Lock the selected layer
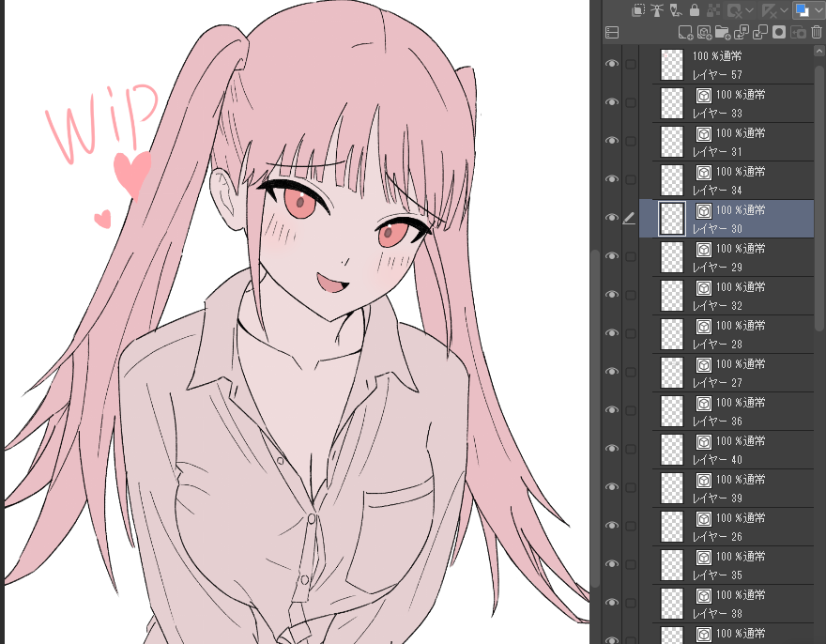 (x=695, y=10)
